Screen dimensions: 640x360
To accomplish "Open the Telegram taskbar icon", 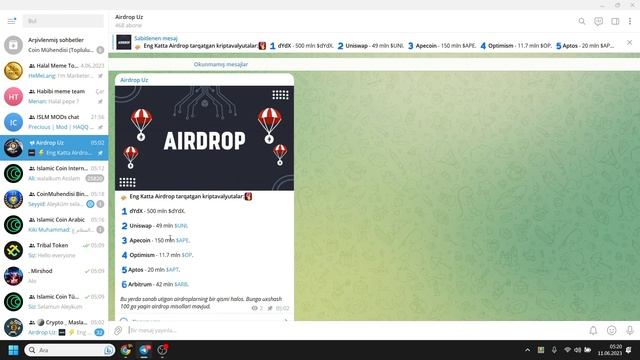I will 144,350.
